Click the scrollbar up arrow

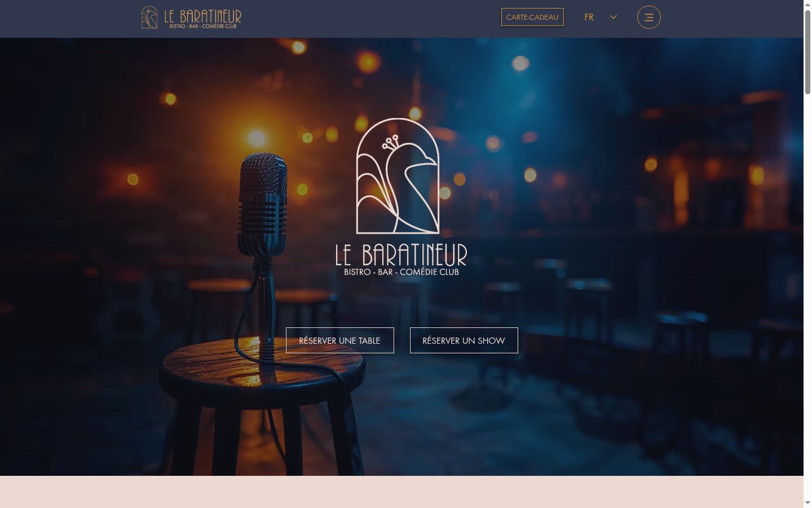pos(807,5)
